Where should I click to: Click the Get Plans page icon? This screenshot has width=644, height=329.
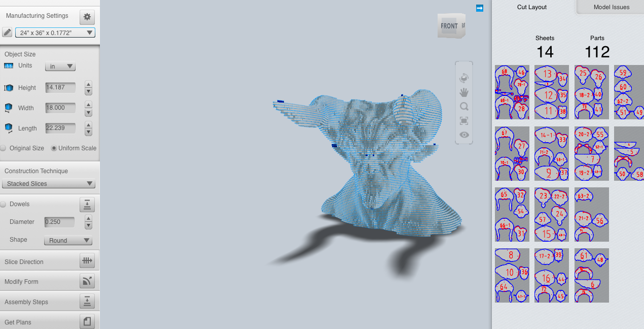[87, 321]
